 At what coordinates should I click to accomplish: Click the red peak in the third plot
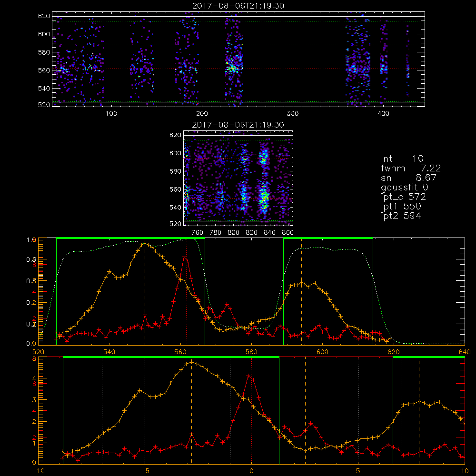(x=185, y=257)
